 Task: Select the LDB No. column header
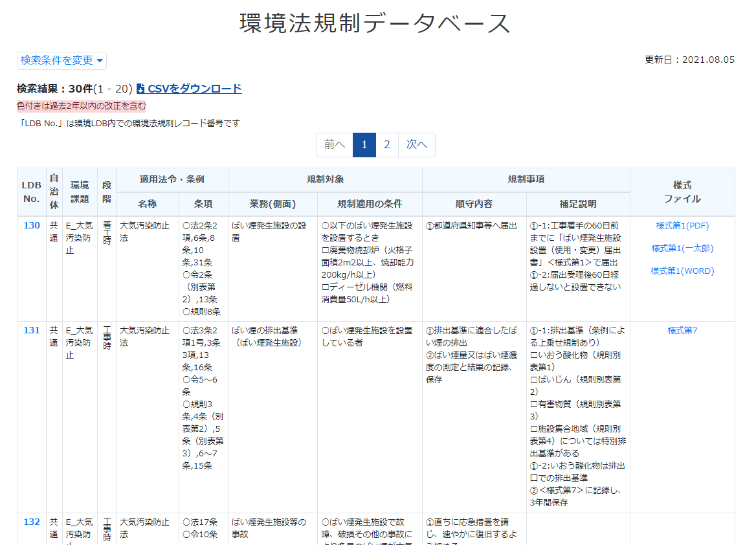click(31, 192)
